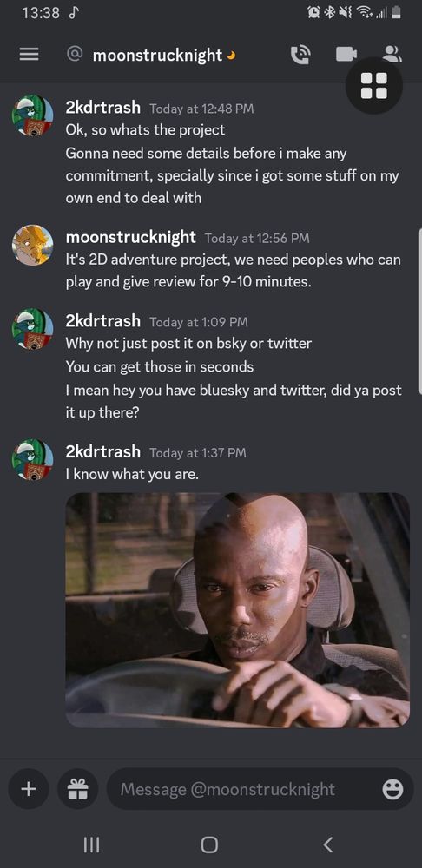Tap 2kdrtrash's avatar on the first message
Viewport: 422px width, 868px height.
(33, 115)
